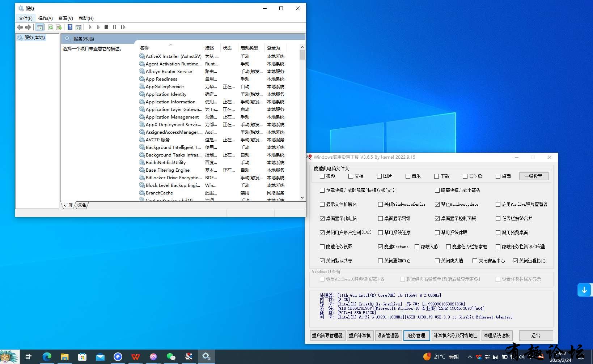Switch to the 扩展 tab
This screenshot has width=593, height=364.
[x=68, y=205]
